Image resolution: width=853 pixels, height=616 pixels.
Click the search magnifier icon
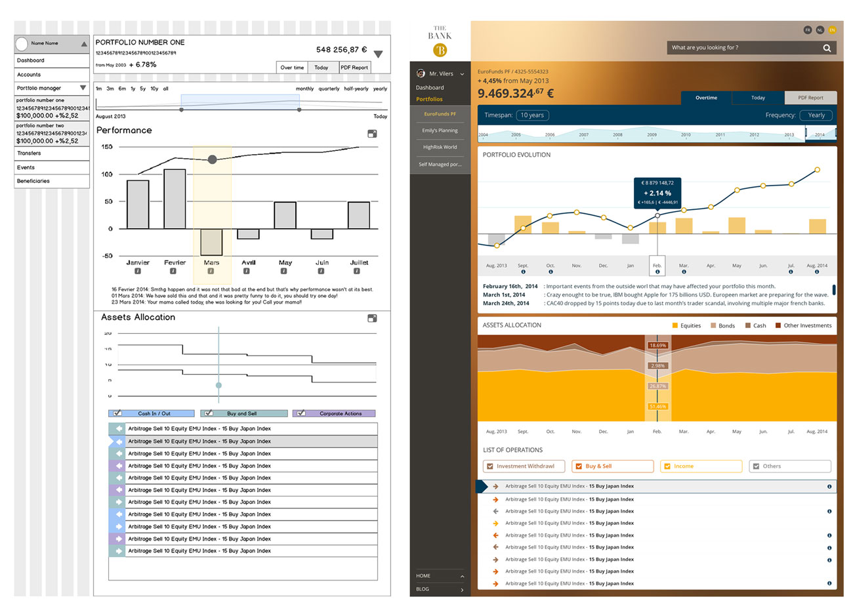(x=827, y=47)
